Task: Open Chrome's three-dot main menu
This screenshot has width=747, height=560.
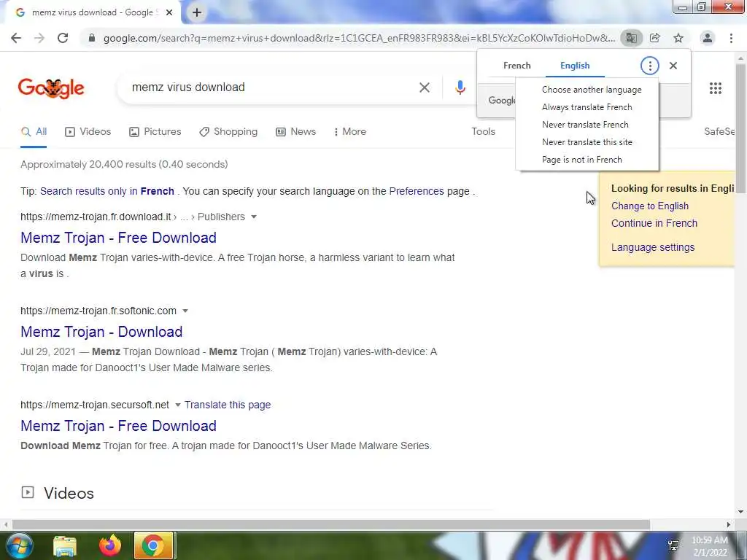Action: point(731,38)
